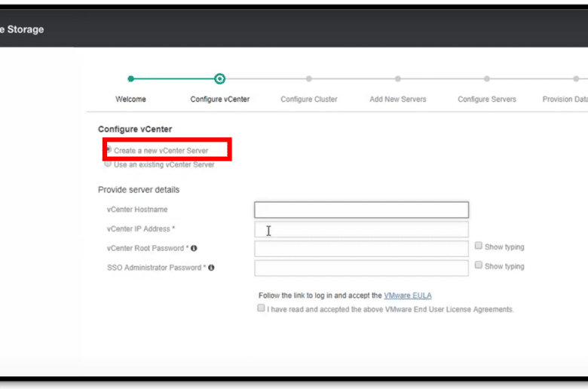Click the Welcome step progress dot

(x=130, y=78)
